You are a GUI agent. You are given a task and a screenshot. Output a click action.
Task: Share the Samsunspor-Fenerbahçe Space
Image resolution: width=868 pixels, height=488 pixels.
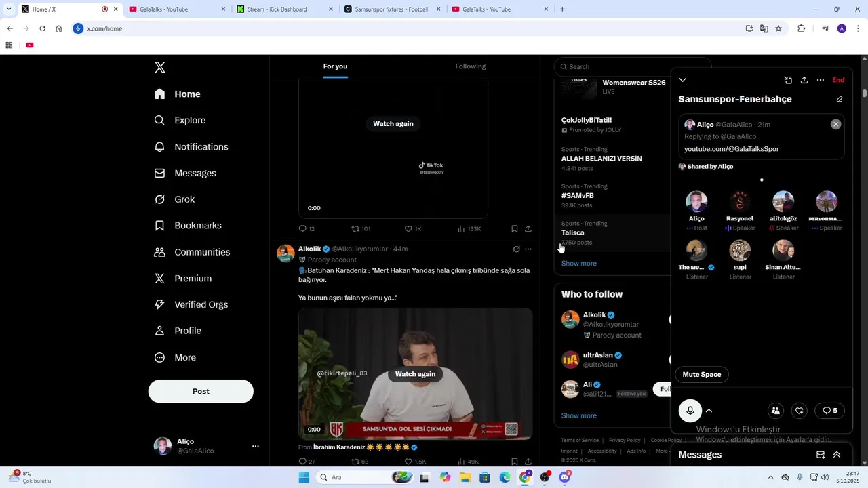tap(804, 80)
